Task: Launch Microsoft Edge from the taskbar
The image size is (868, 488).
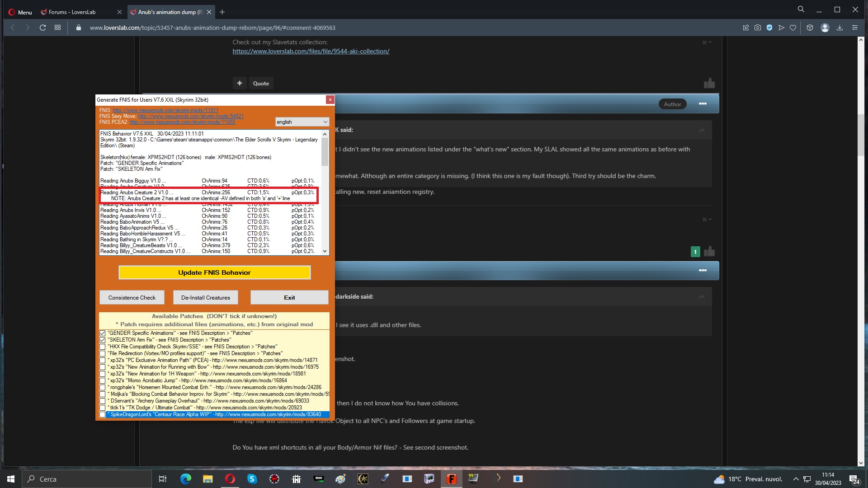Action: tap(185, 479)
